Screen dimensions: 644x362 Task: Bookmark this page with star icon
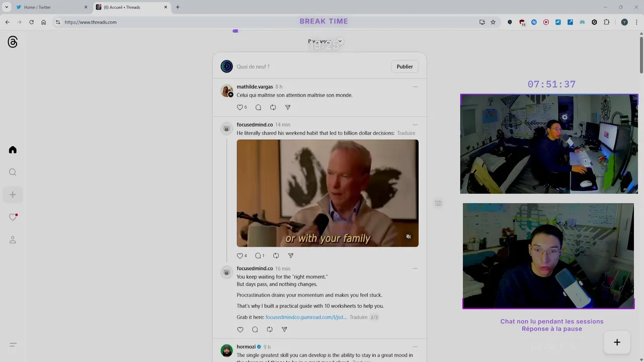493,22
